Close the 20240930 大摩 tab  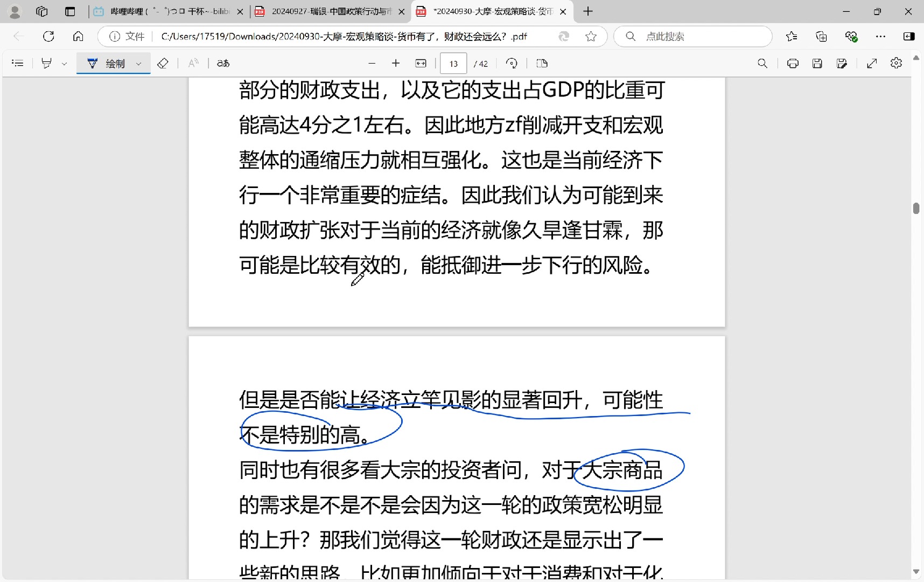[563, 11]
